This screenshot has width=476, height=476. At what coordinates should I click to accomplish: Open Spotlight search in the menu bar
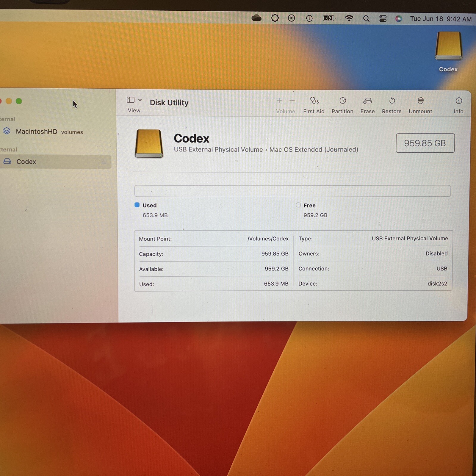click(x=366, y=19)
